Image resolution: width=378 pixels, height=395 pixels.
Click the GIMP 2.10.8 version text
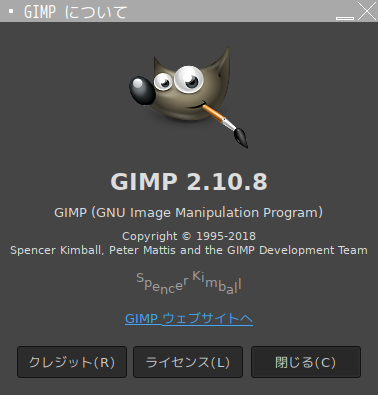(189, 182)
